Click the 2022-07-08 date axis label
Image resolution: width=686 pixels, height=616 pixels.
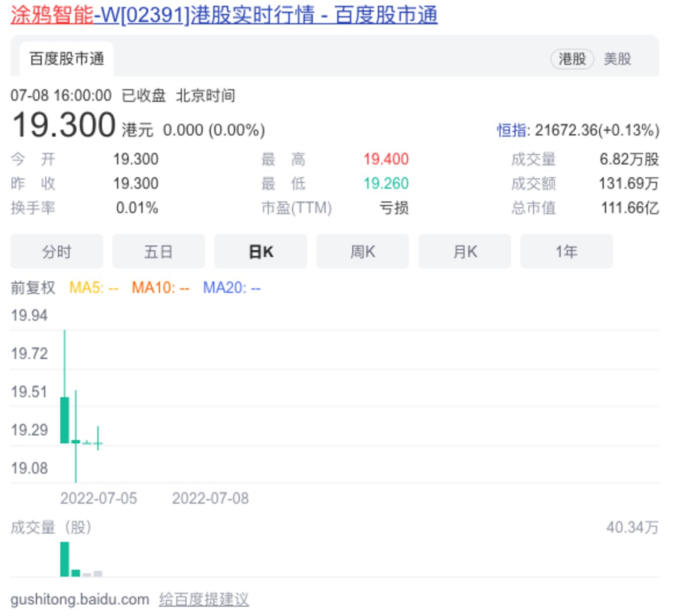[x=210, y=498]
